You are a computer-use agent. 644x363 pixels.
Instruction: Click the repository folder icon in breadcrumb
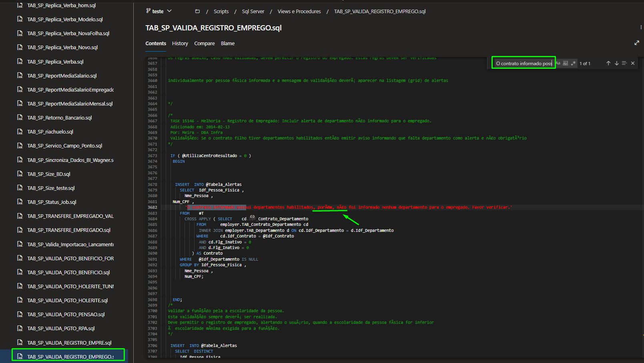(197, 11)
